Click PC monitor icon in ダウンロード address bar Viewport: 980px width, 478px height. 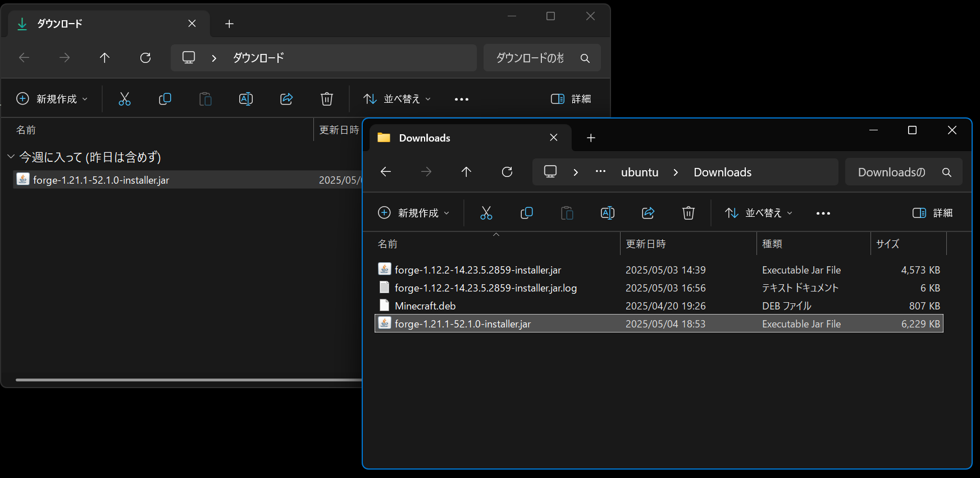coord(189,58)
